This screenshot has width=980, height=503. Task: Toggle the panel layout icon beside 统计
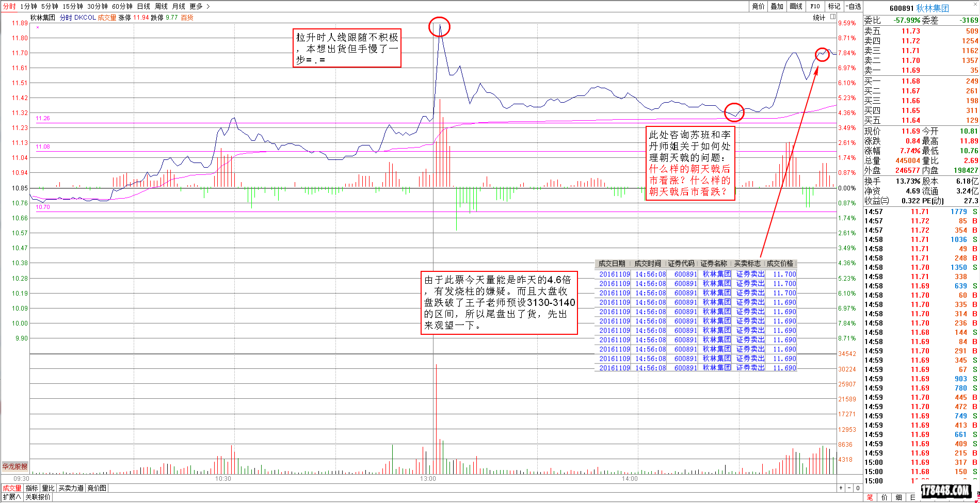(x=833, y=17)
